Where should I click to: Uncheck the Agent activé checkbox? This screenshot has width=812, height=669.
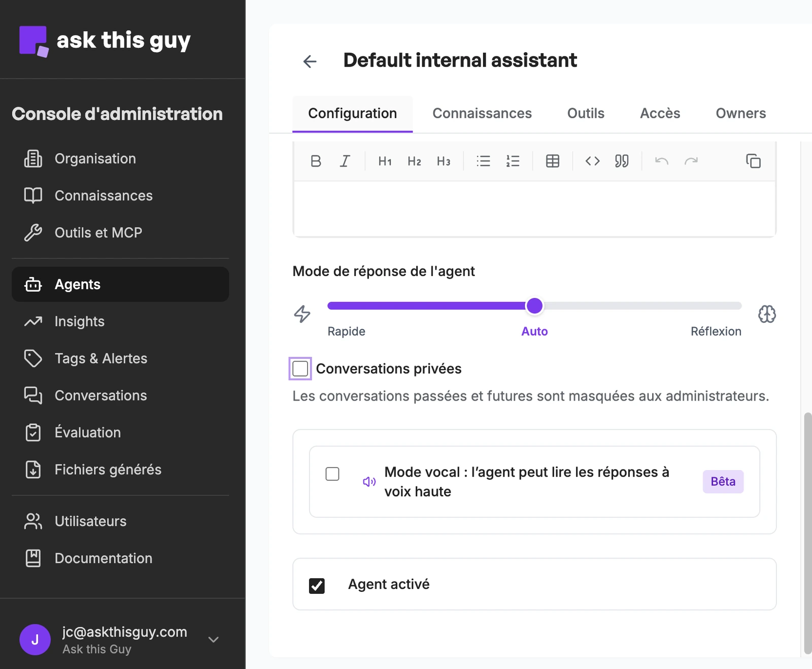[317, 585]
